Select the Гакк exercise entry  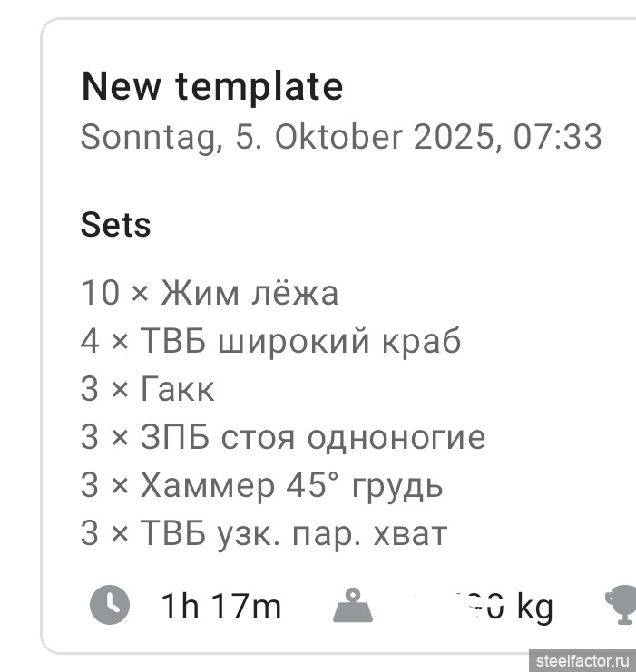point(178,390)
